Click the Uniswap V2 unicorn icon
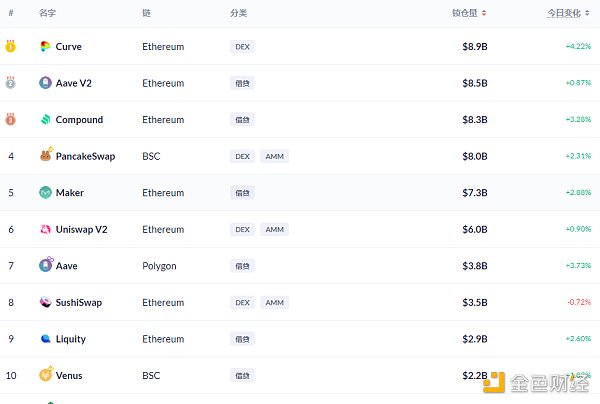Screen dimensions: 600x404 [x=46, y=229]
